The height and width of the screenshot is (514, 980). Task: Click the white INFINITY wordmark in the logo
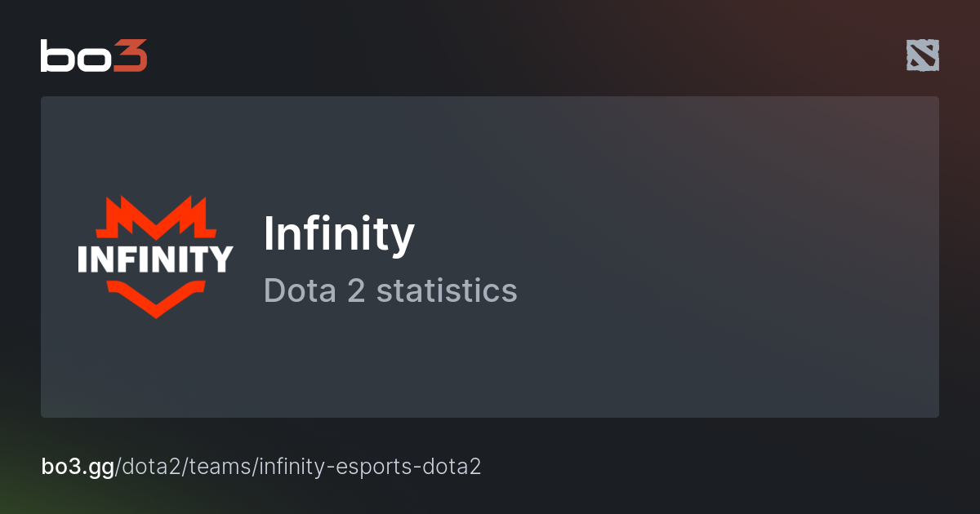pos(155,258)
